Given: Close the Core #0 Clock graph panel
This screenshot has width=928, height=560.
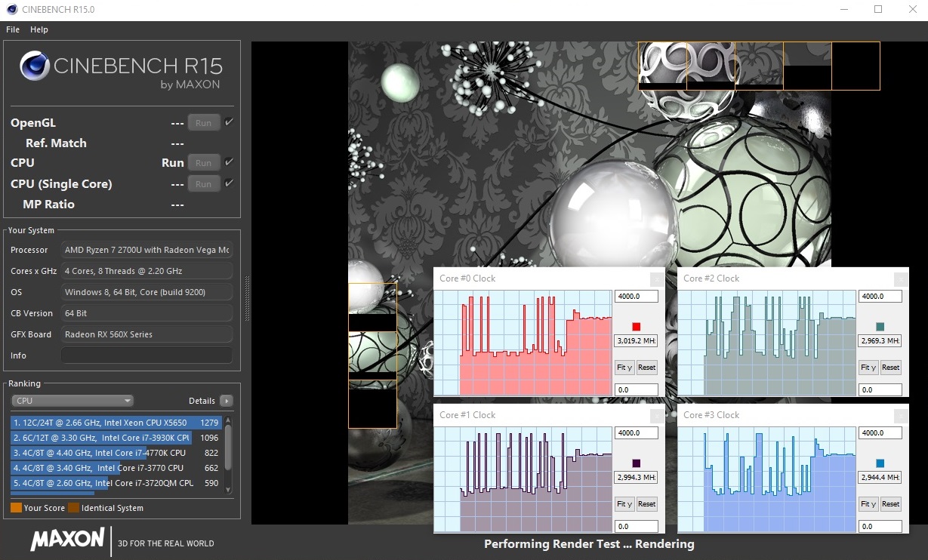Looking at the screenshot, I should coord(657,279).
